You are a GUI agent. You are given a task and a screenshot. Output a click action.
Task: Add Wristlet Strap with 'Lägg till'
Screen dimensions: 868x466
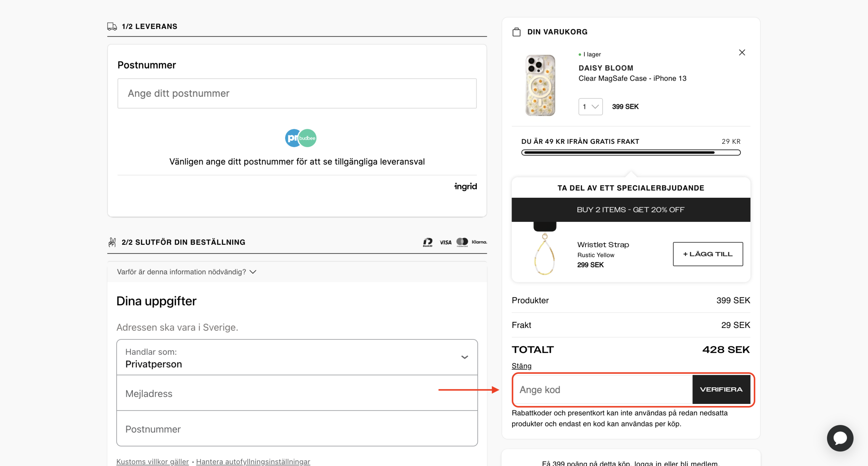[708, 254]
